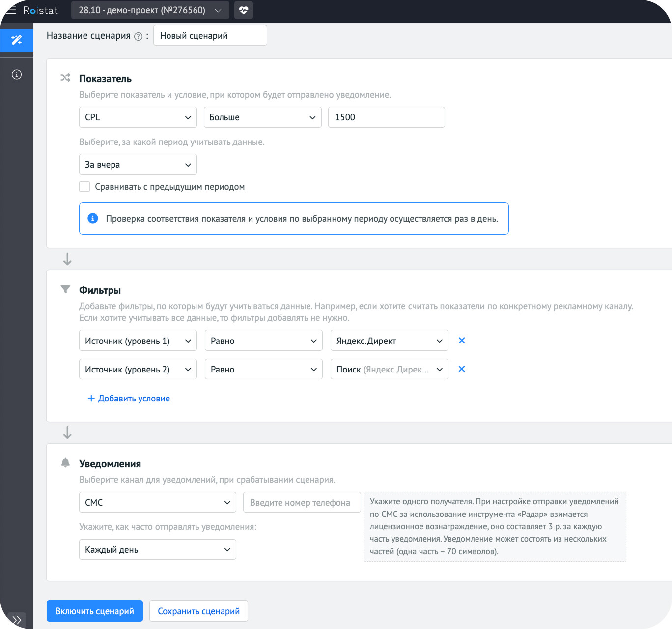The width and height of the screenshot is (672, 629).
Task: Enable Сравнивать с предыдущим периодом checkbox
Action: [84, 187]
